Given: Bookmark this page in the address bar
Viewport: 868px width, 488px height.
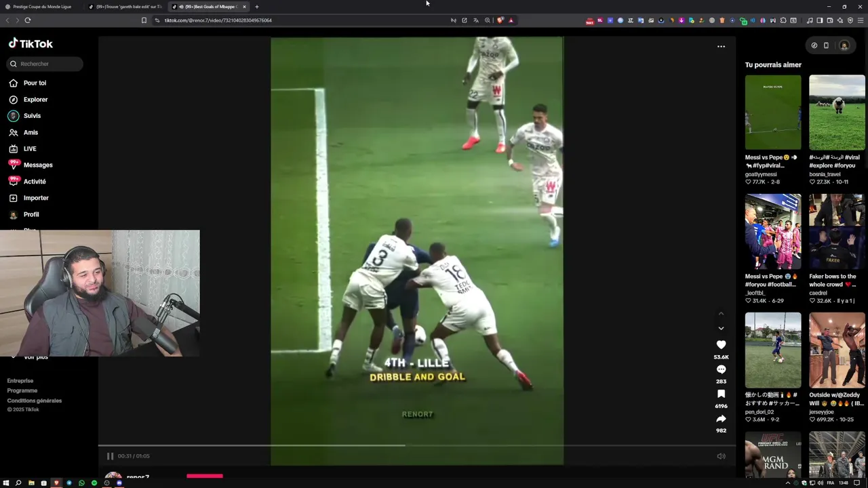Looking at the screenshot, I should 144,20.
